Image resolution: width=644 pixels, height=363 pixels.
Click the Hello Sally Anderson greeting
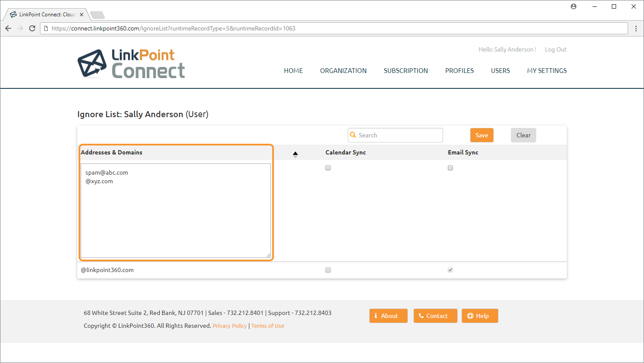pyautogui.click(x=507, y=49)
